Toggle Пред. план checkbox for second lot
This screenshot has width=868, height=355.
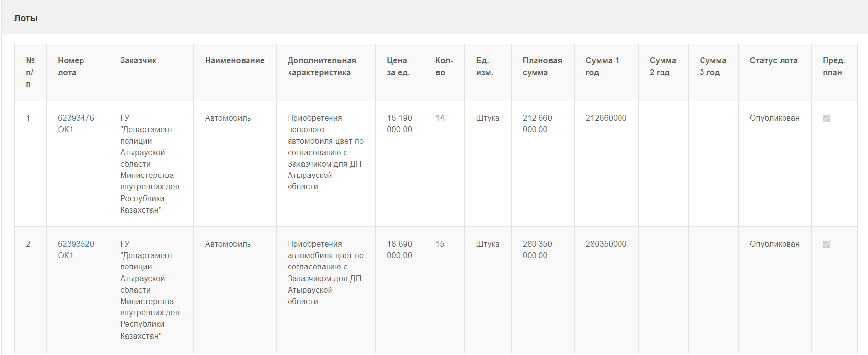(827, 244)
